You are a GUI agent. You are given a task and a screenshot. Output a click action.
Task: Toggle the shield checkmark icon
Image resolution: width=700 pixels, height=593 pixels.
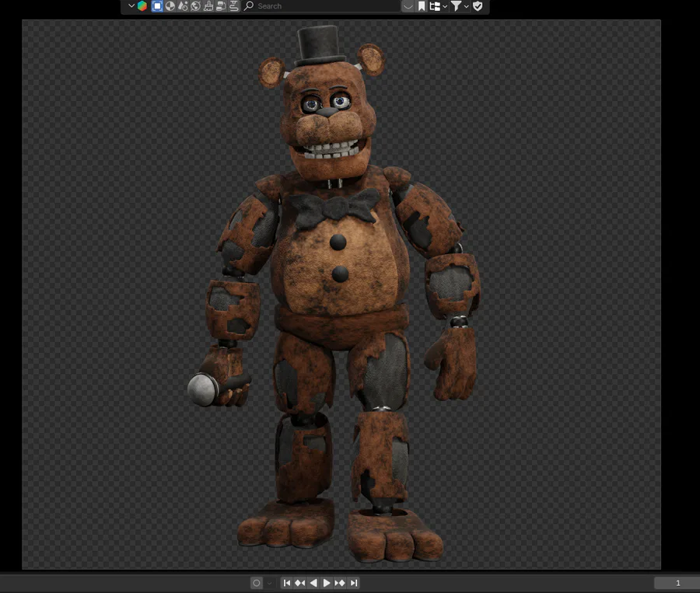(478, 5)
